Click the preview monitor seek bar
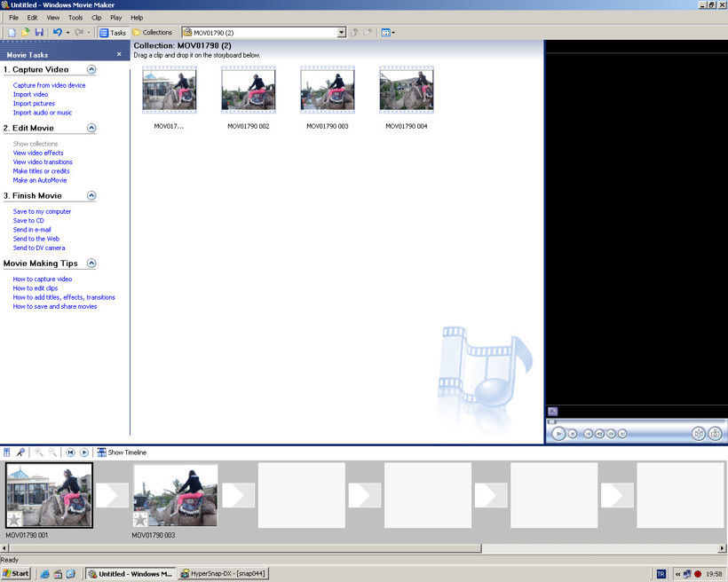 click(636, 422)
